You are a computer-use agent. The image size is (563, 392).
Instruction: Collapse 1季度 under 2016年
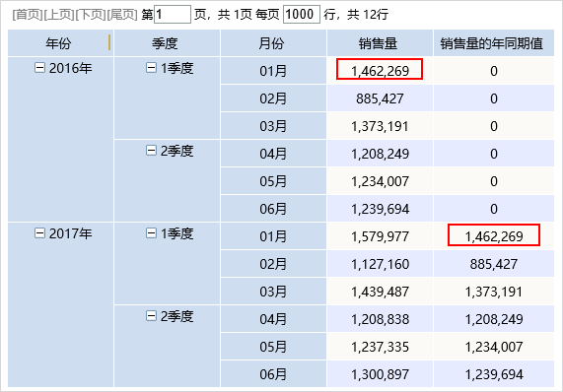151,67
